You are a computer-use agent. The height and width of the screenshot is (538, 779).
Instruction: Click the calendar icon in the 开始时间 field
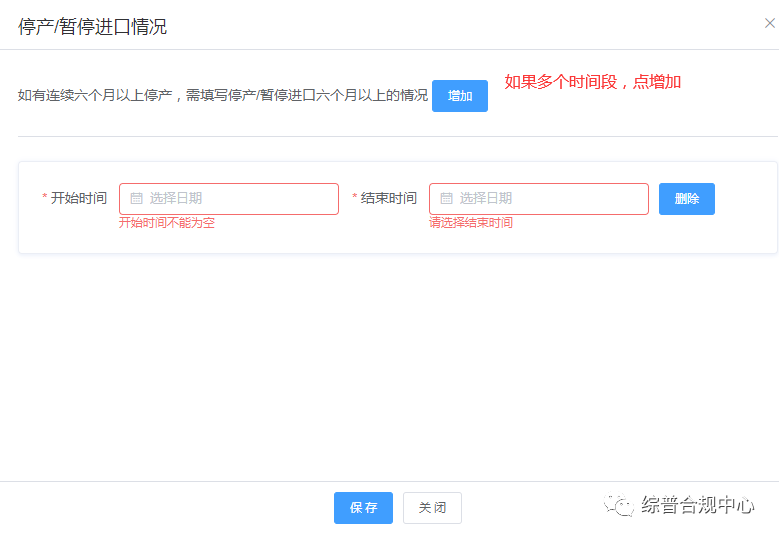(x=137, y=199)
